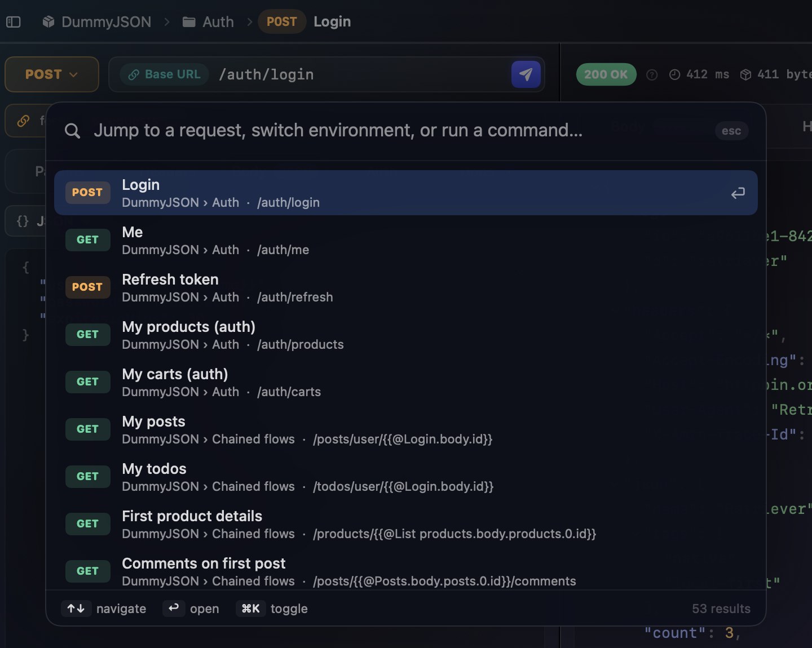Click the "count": 3 response line
This screenshot has height=648, width=812.
click(x=692, y=633)
